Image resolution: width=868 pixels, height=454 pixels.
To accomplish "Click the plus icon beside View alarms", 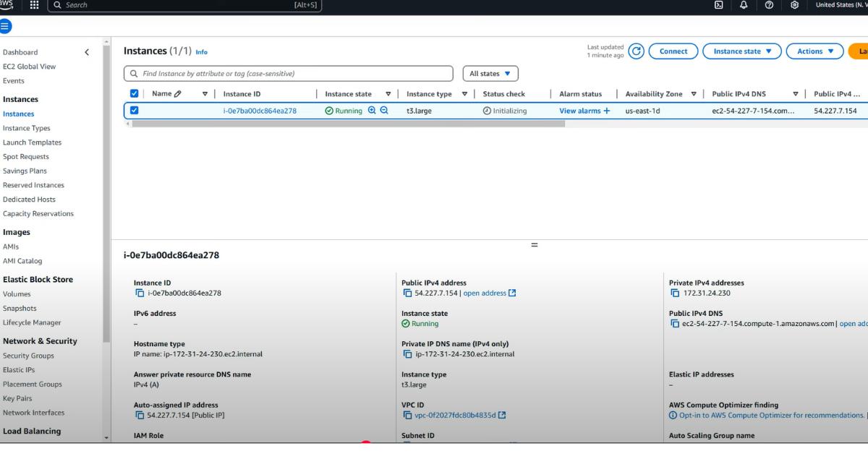I will [606, 111].
